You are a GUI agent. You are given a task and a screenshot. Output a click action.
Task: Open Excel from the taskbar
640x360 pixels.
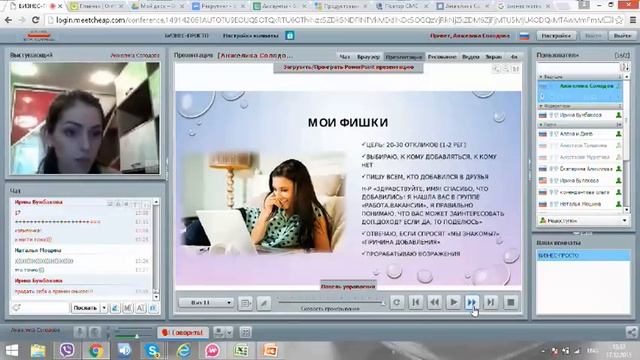(x=241, y=351)
